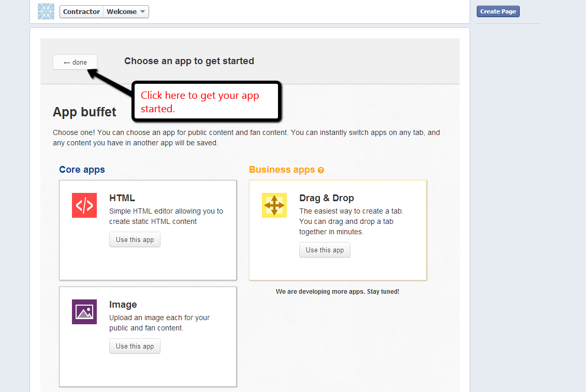Use this app for Drag & Drop

click(325, 250)
